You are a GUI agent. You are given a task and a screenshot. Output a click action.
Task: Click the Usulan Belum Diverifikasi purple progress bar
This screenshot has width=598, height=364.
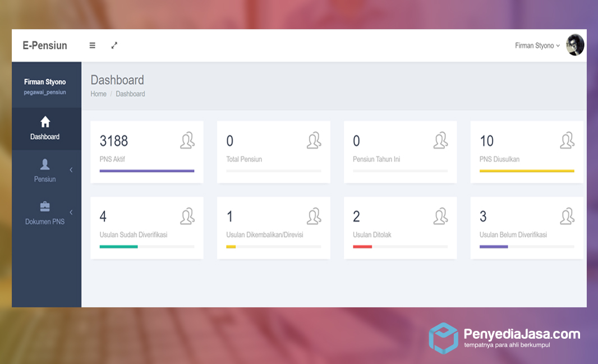[494, 247]
